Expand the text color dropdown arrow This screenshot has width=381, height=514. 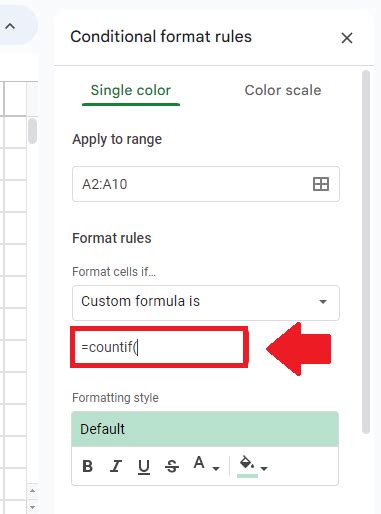(216, 468)
